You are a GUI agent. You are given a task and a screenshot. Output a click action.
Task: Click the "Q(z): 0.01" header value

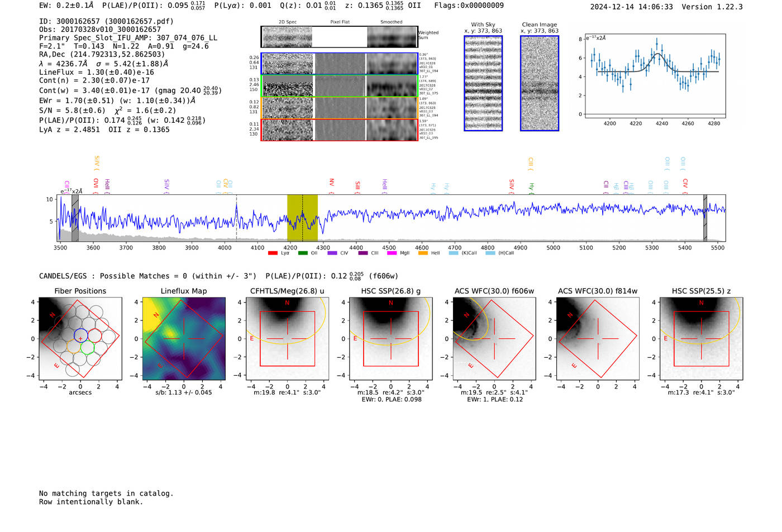tap(308, 6)
